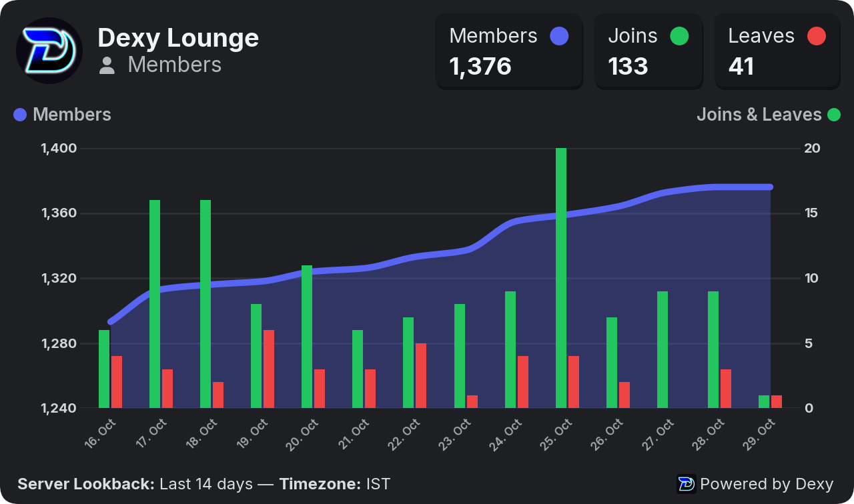
Task: Toggle the Members legend blue dot
Action: [20, 115]
